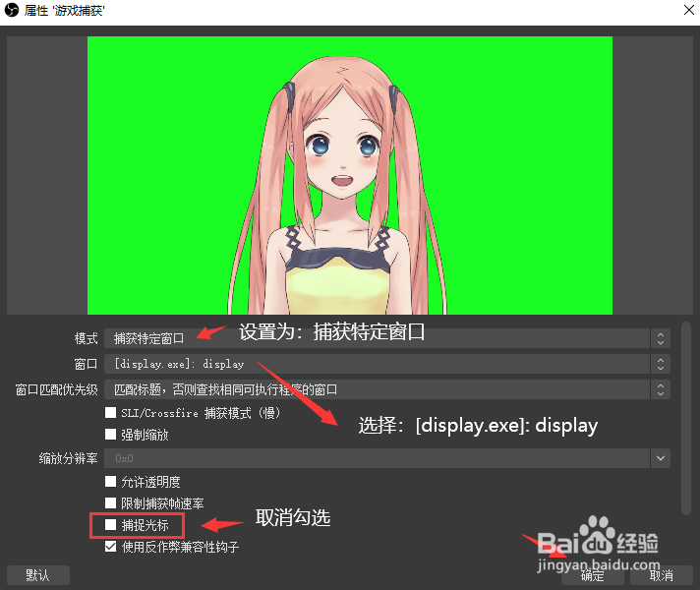Screen dimensions: 700x590
Task: Expand the 缩放分辨率 dropdown chevron
Action: click(661, 458)
